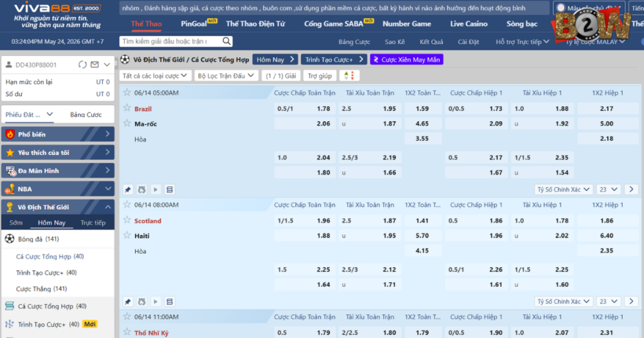Favorite the 06/14 11:00AM match star

click(x=127, y=316)
